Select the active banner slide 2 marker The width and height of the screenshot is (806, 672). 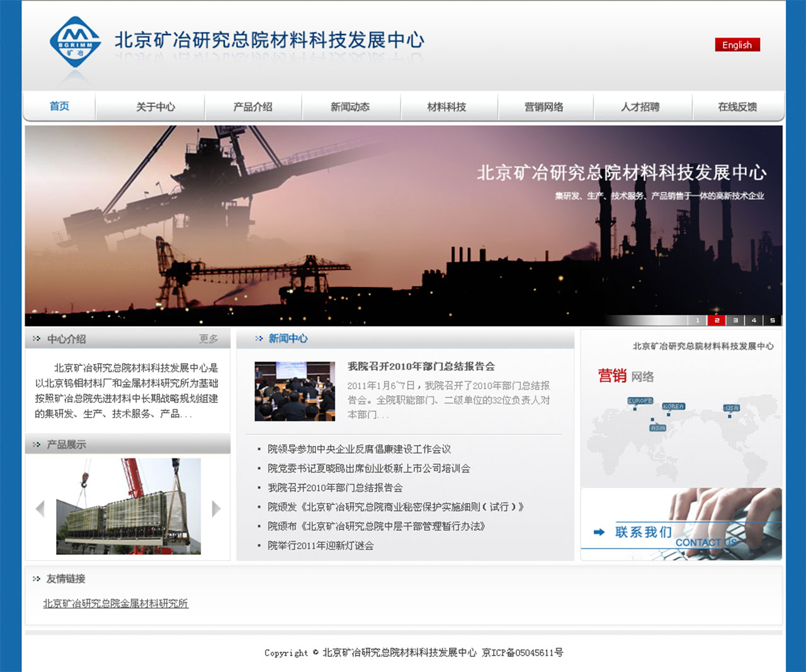tap(716, 320)
